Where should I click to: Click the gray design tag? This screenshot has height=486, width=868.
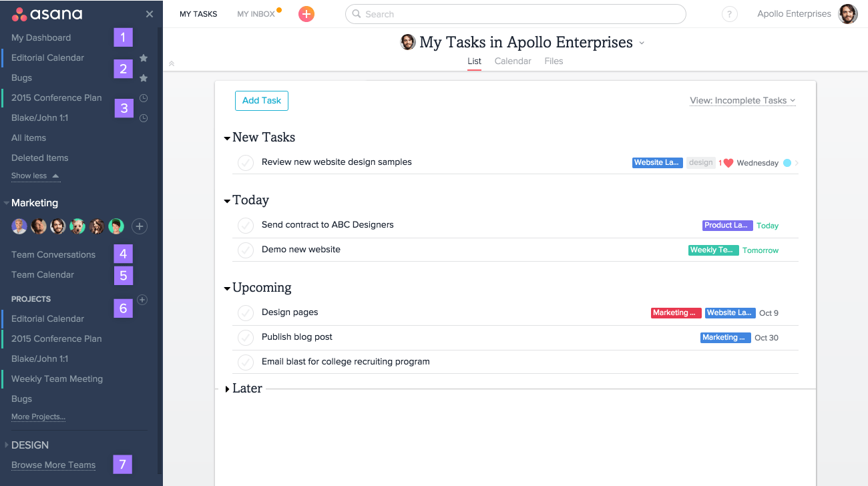click(x=701, y=163)
